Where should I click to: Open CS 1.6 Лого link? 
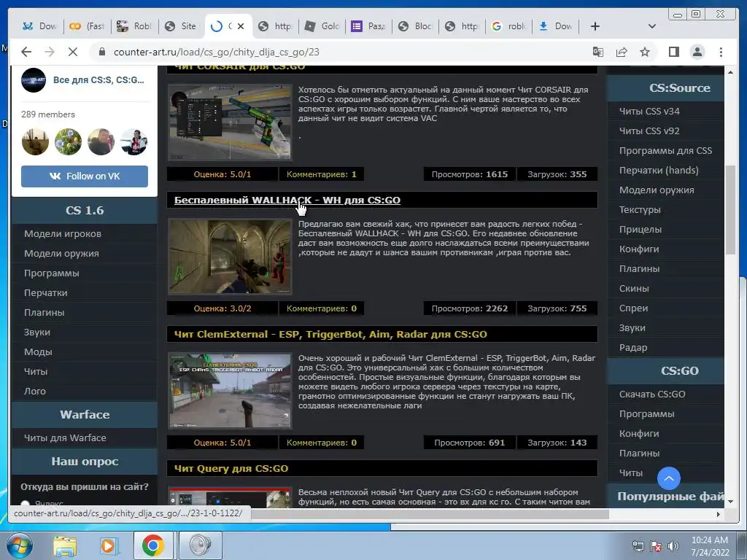pos(35,392)
